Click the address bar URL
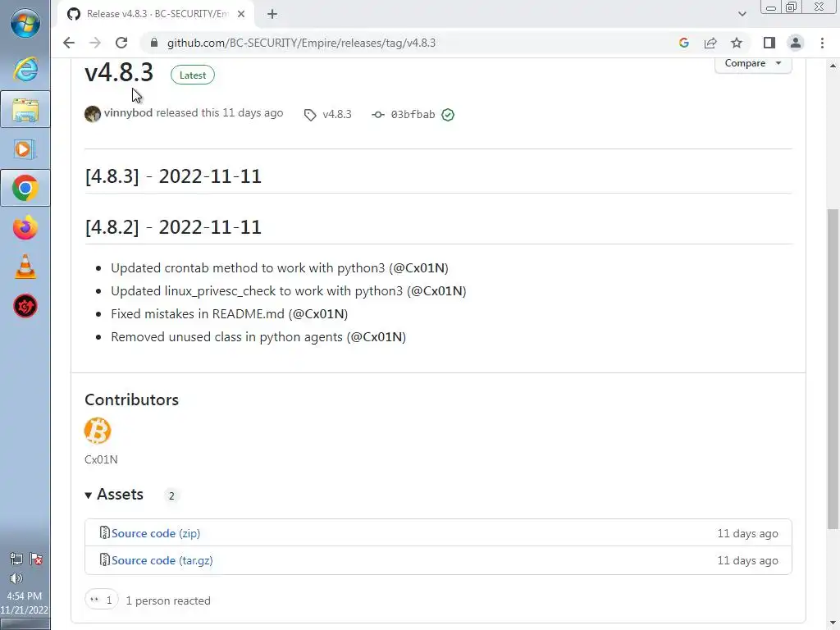This screenshot has width=840, height=630. point(301,43)
